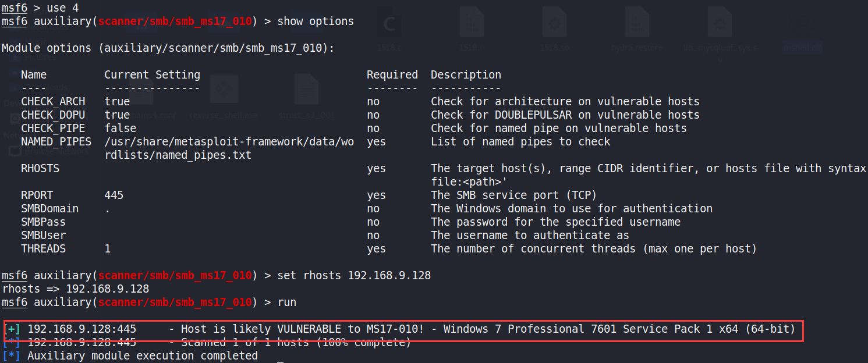This screenshot has height=363, width=868.
Task: Click the Required column header
Action: coord(392,75)
